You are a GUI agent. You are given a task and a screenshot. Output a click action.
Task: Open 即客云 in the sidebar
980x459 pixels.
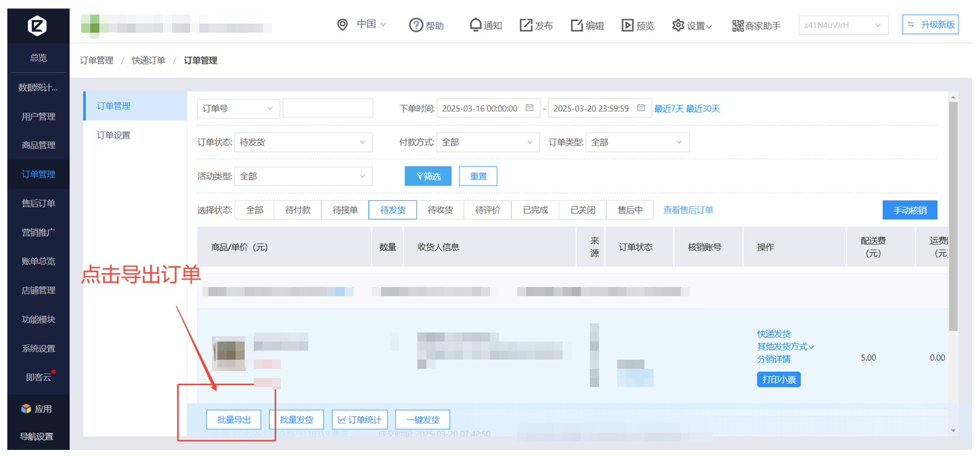point(39,377)
